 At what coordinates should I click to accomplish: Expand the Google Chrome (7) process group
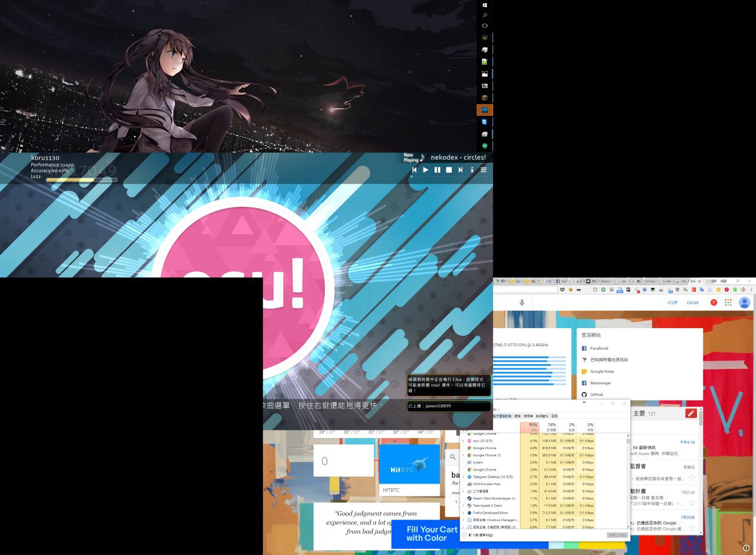click(463, 455)
